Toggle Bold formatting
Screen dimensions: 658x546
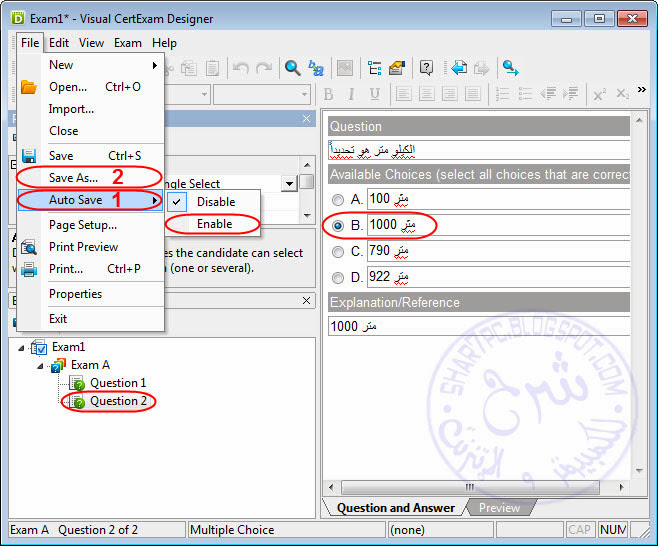pyautogui.click(x=329, y=94)
